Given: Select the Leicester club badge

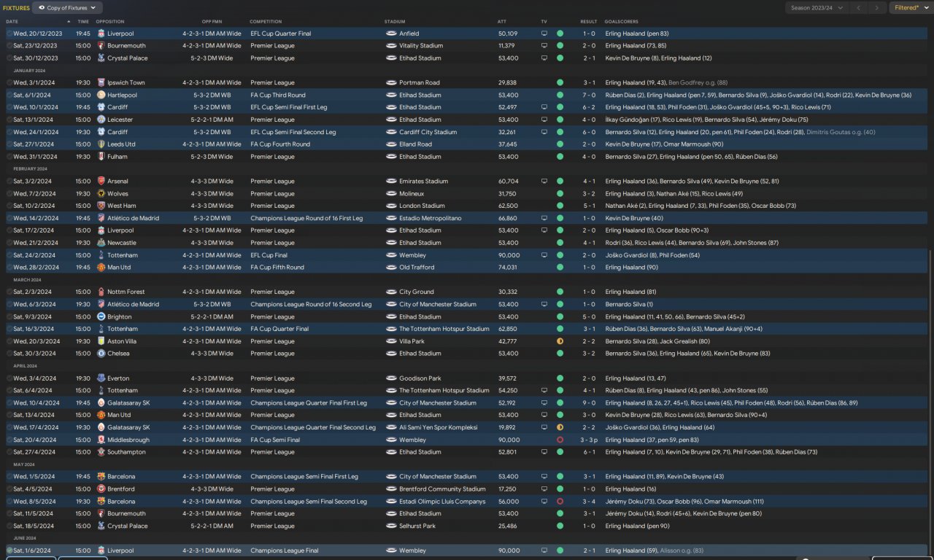Looking at the screenshot, I should (101, 120).
